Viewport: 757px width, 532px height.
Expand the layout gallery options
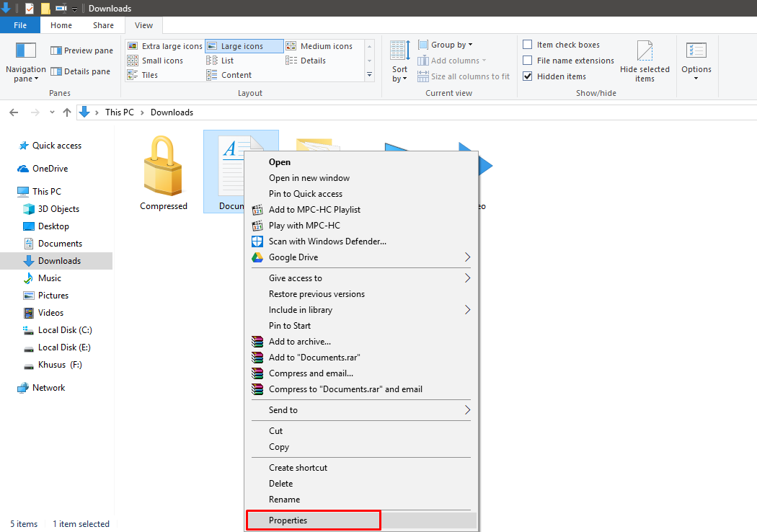369,75
